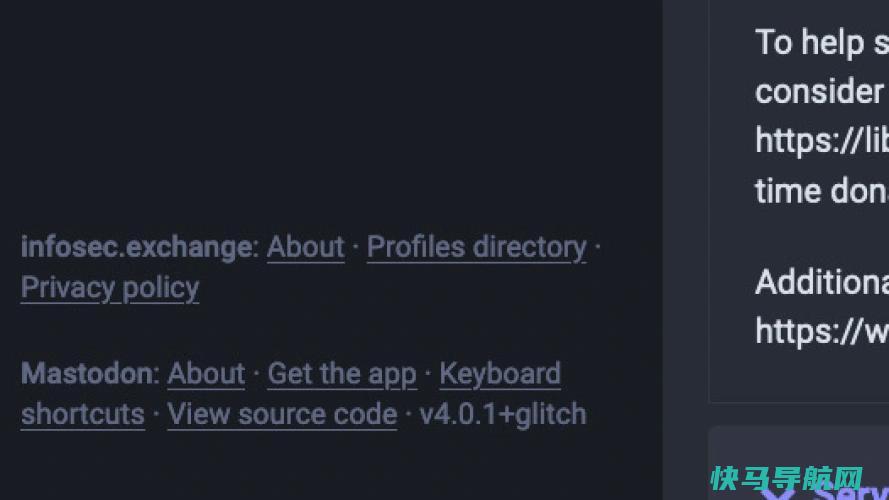Screen dimensions: 889x500
Task: Click the bold Mastodon footer label
Action: click(x=90, y=374)
